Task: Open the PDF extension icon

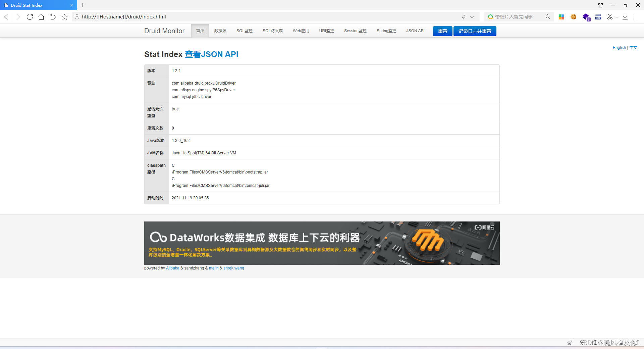Action: click(x=598, y=17)
